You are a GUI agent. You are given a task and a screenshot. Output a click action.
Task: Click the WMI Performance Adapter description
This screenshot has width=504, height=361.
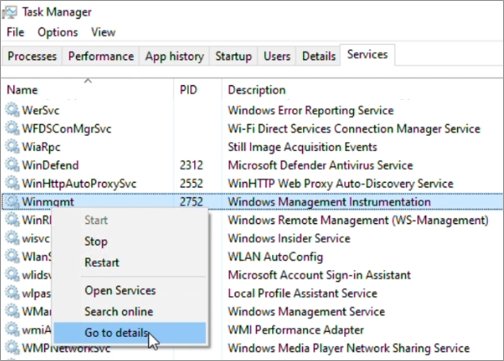296,330
